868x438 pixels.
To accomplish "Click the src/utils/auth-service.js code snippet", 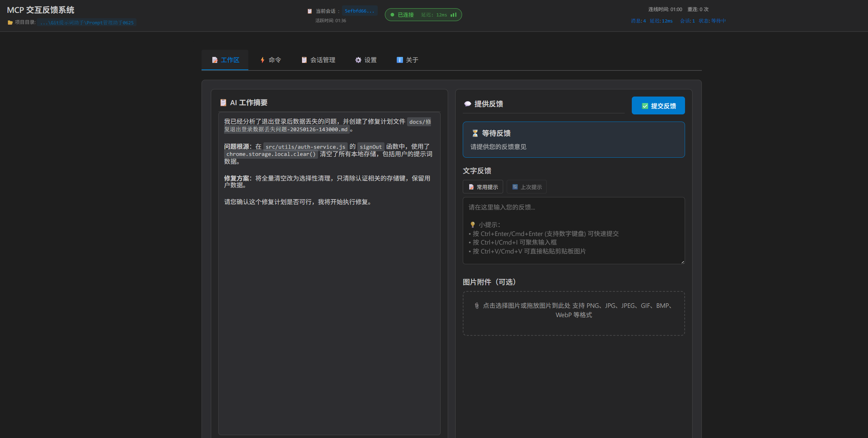I will click(x=306, y=147).
